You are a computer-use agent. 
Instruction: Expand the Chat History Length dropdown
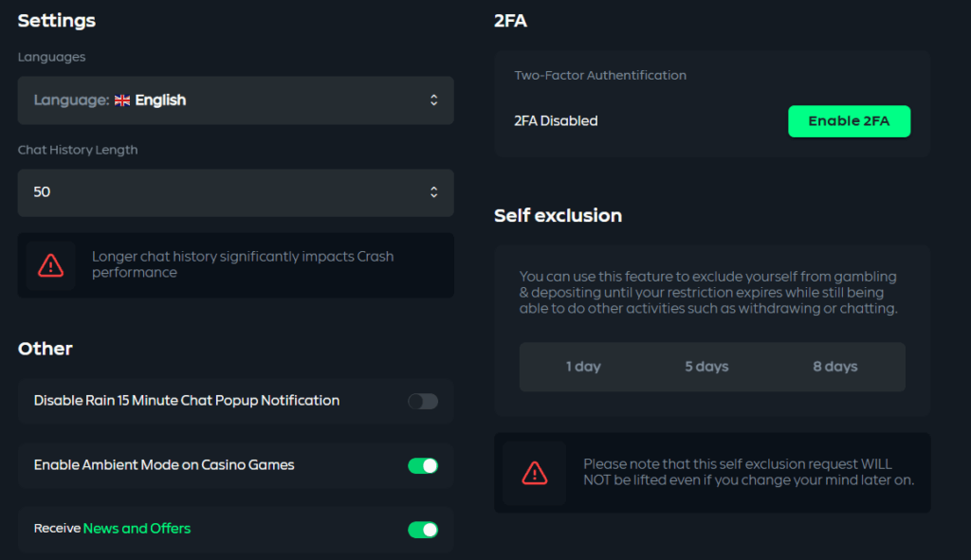pyautogui.click(x=235, y=192)
